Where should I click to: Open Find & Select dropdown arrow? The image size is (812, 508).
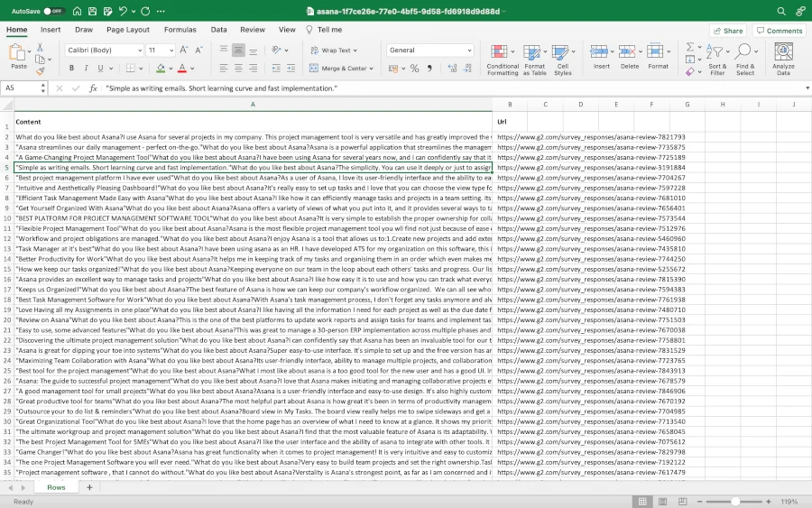[x=756, y=51]
